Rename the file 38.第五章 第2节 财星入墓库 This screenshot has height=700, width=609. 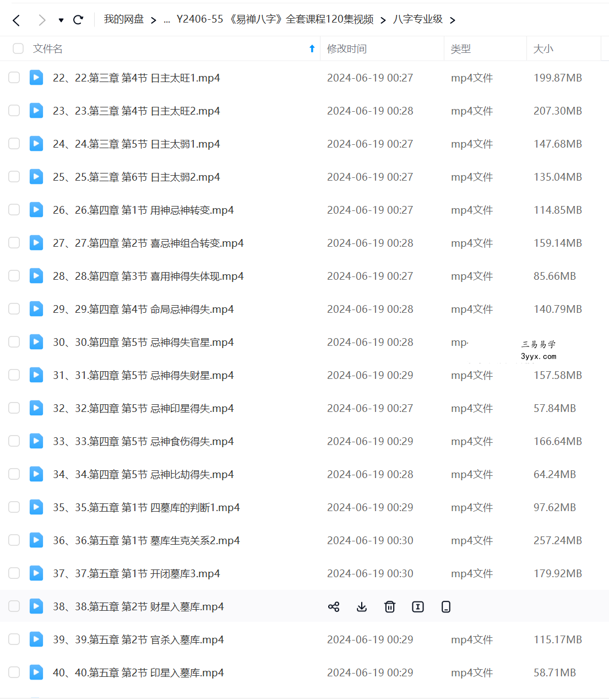coord(418,606)
